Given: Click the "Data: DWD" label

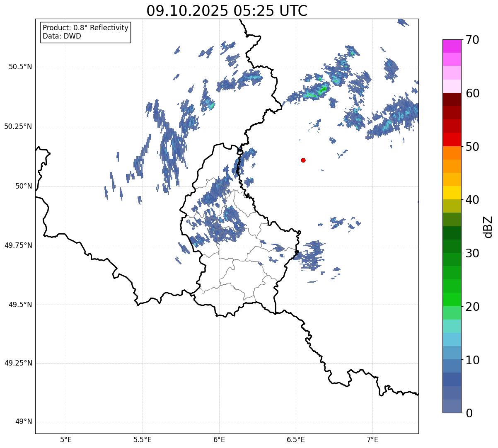Looking at the screenshot, I should 62,36.
